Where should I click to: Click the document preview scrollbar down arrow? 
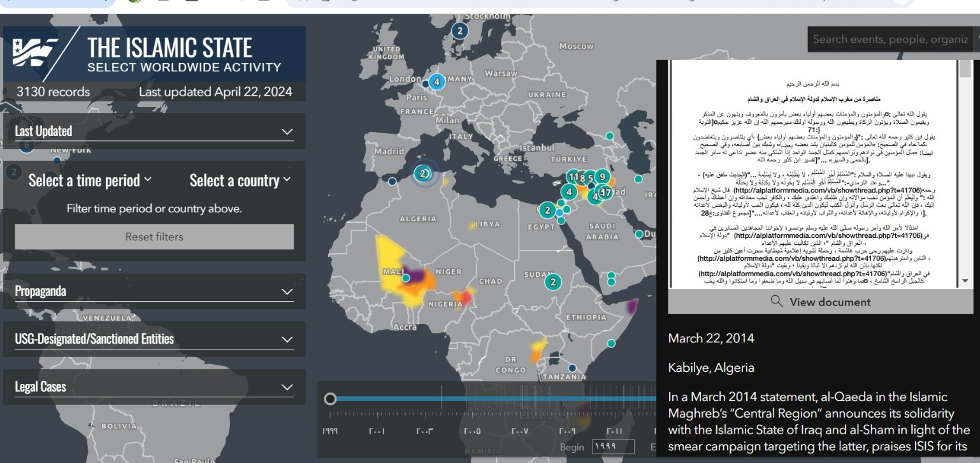pyautogui.click(x=965, y=281)
